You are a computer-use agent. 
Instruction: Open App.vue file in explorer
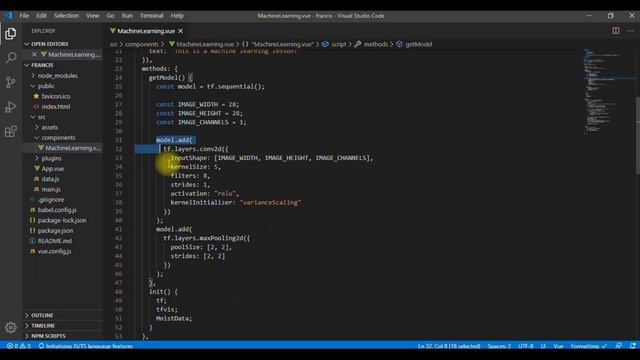(53, 169)
